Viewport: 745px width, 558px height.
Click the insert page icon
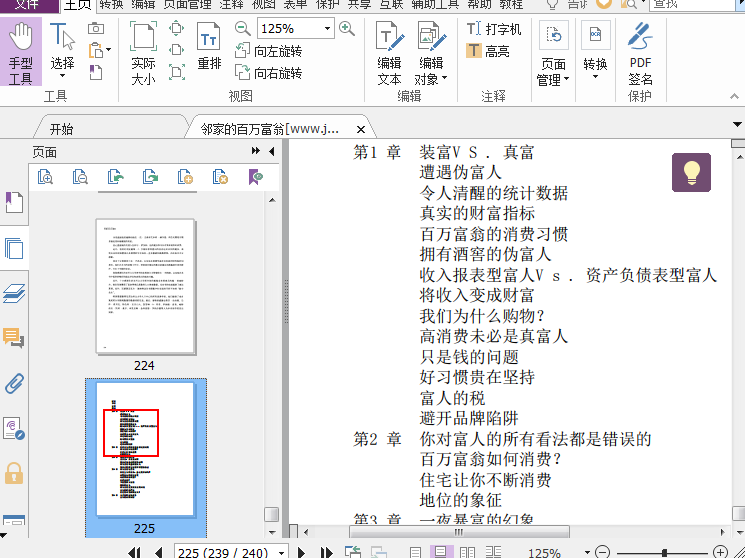click(x=185, y=176)
